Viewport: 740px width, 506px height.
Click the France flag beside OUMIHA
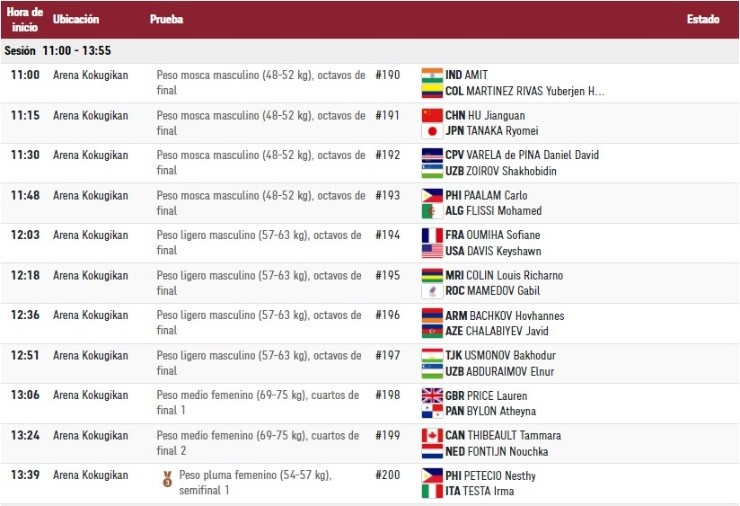(x=432, y=236)
